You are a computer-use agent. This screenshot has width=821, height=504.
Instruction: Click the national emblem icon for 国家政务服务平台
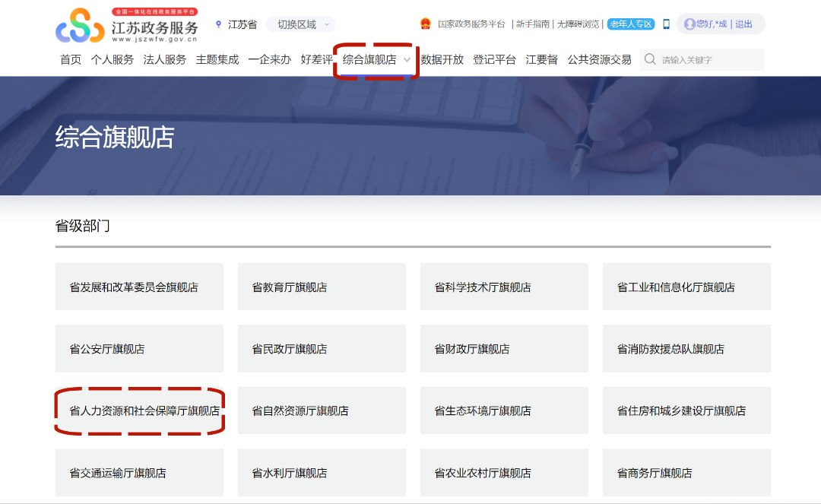pyautogui.click(x=424, y=24)
